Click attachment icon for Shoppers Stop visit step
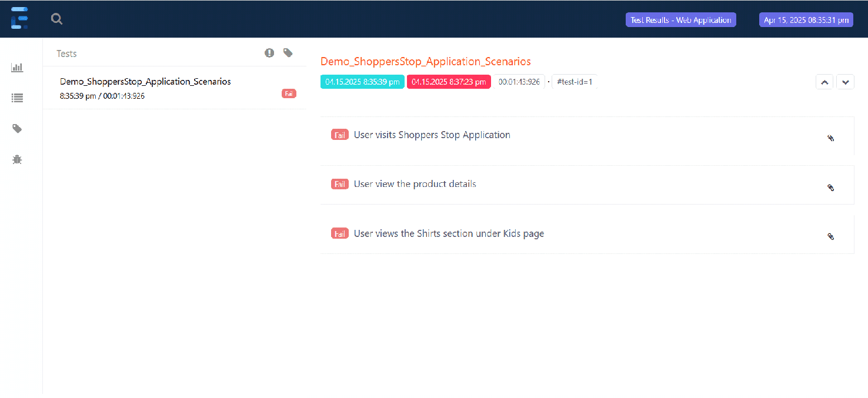 pyautogui.click(x=831, y=139)
